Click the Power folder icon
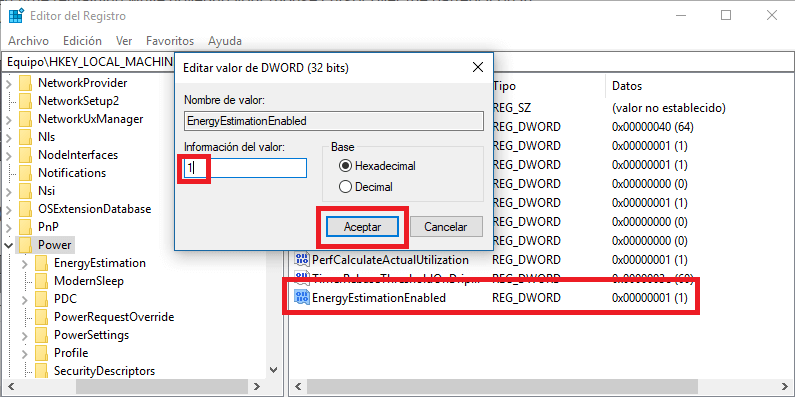This screenshot has height=397, width=795. tap(25, 245)
